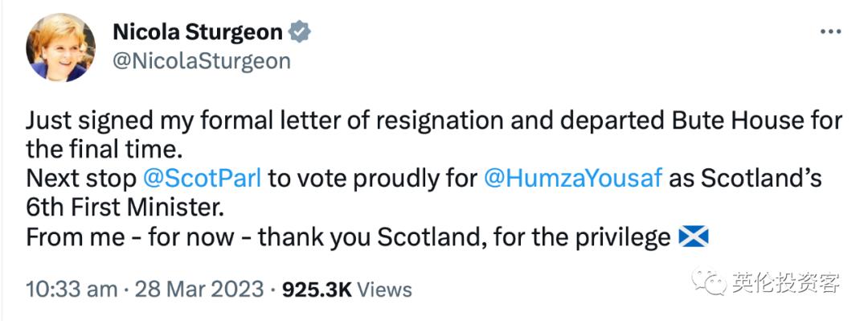Open the @HumzaYousaf mention link

[x=573, y=179]
